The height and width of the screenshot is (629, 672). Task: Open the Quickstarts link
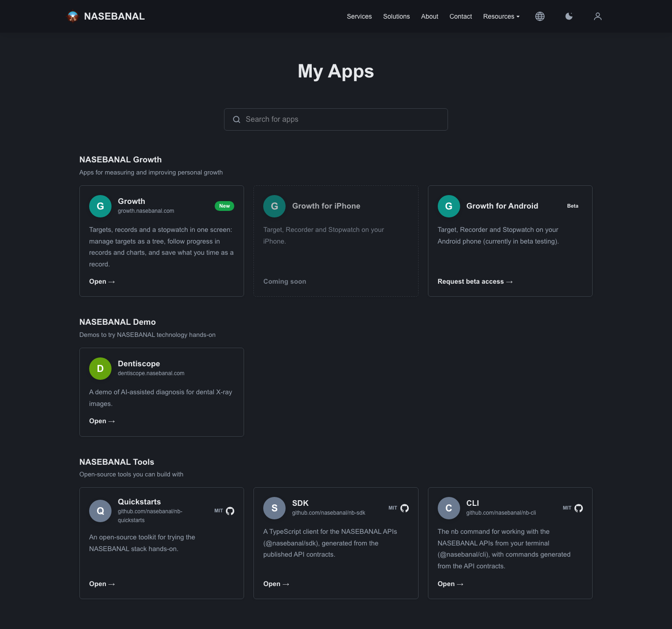102,584
